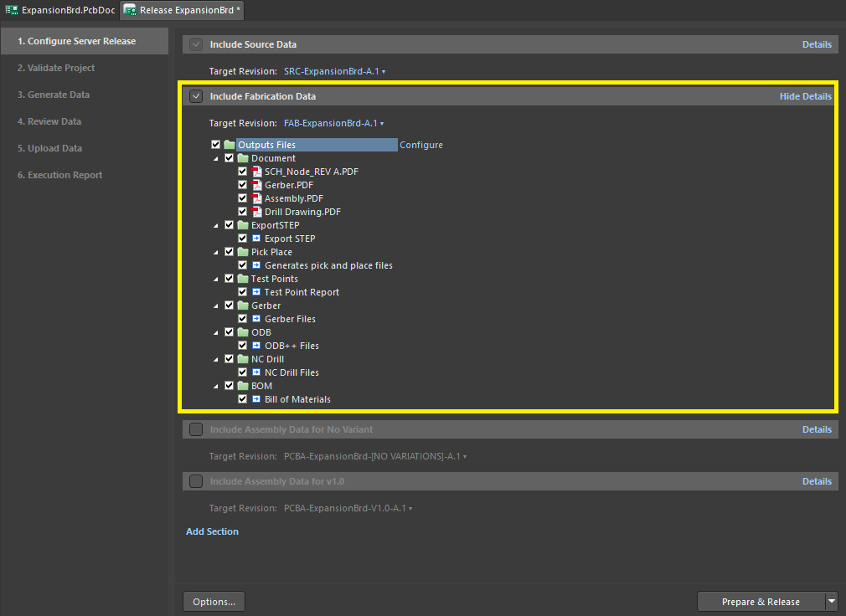The image size is (846, 616).
Task: Enable Include Assembly Data for No Variant
Action: coord(196,429)
